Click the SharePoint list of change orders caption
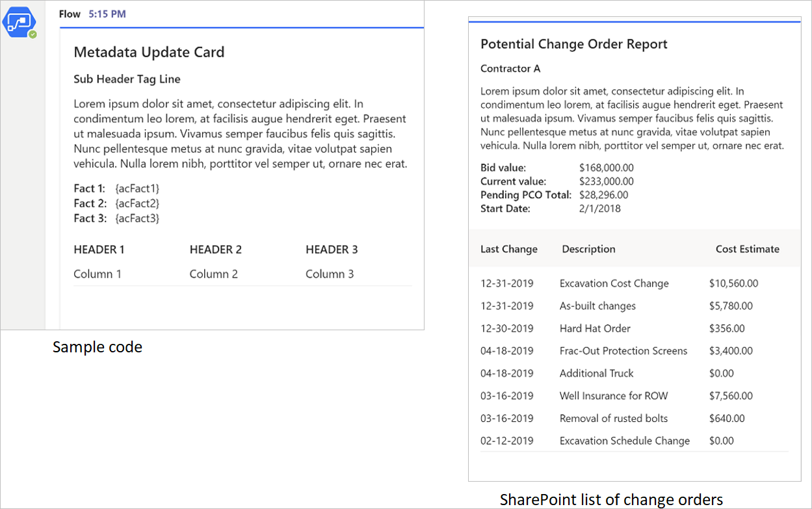Viewport: 812px width, 509px height. (611, 500)
